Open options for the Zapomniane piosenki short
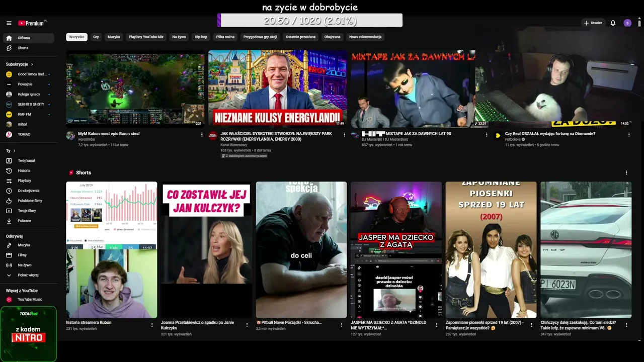 tap(531, 325)
